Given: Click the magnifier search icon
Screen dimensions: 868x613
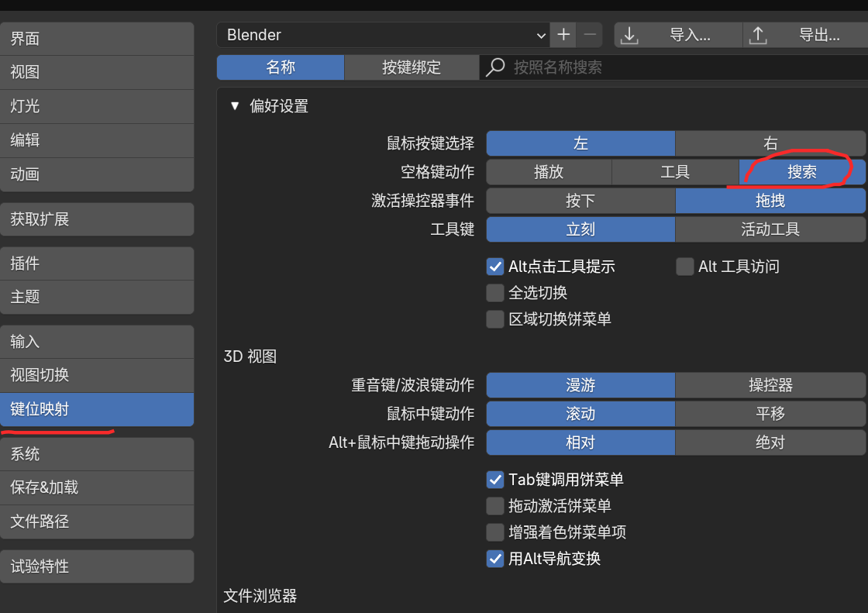Looking at the screenshot, I should [495, 67].
